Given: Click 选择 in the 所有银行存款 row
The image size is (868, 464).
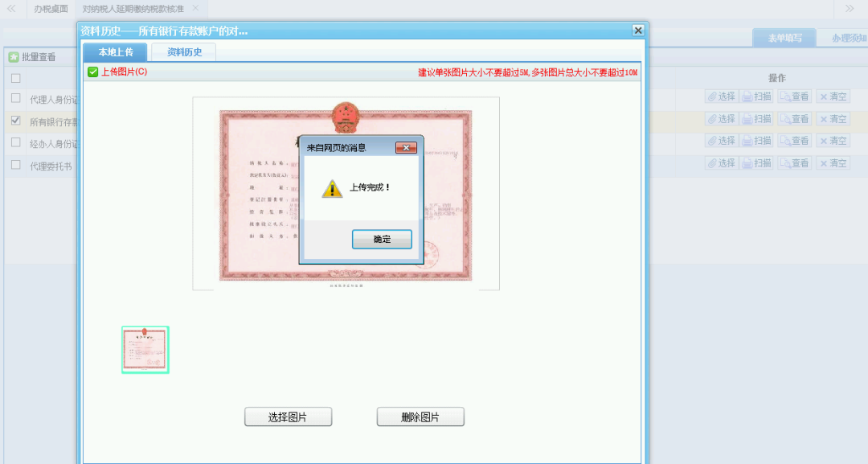Looking at the screenshot, I should (x=722, y=119).
